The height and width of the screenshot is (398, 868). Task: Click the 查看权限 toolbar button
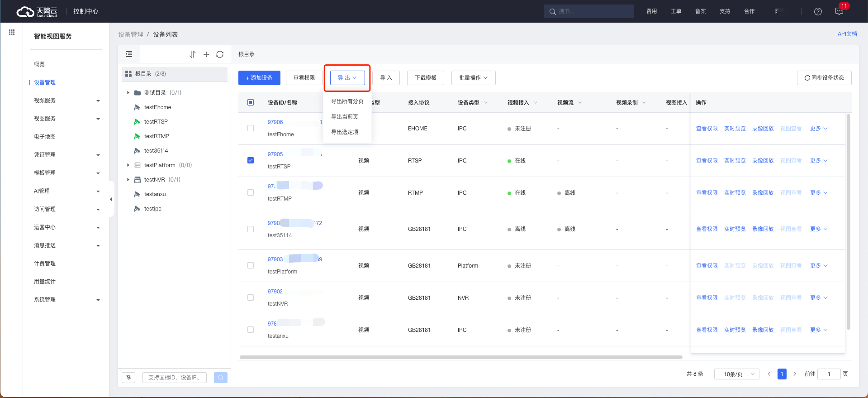[304, 78]
